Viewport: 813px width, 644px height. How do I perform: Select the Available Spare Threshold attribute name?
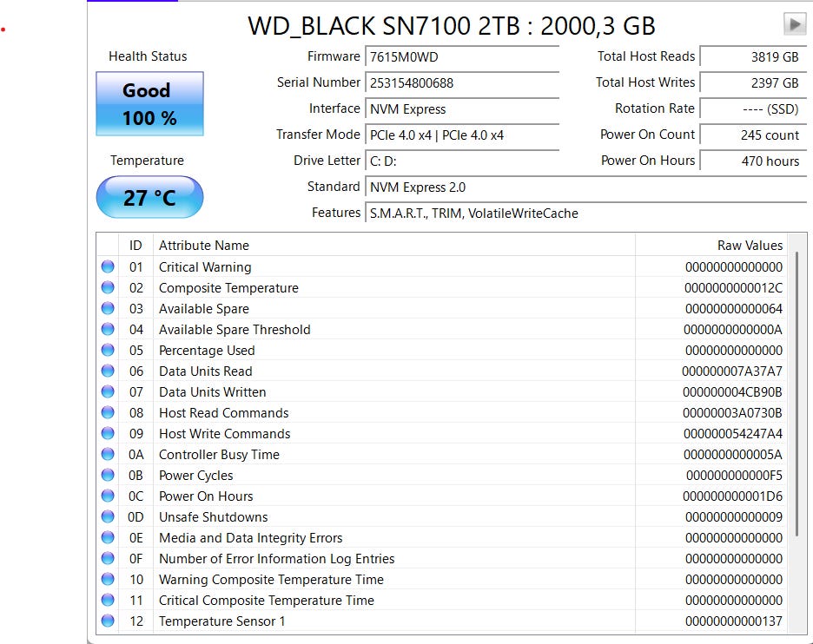click(235, 330)
